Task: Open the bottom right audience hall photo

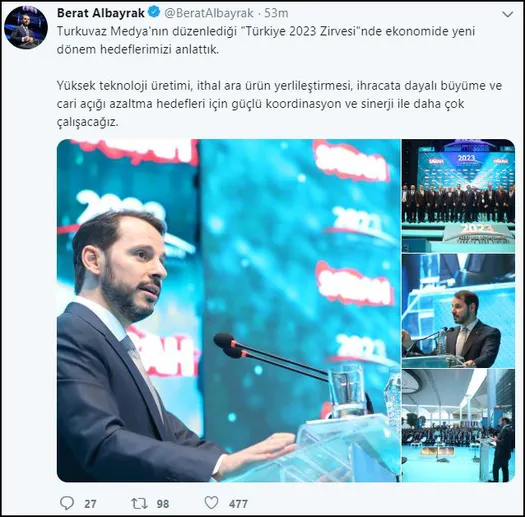Action: (x=458, y=426)
